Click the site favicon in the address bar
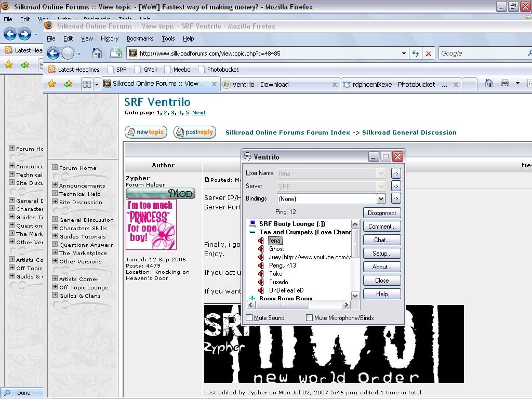 click(133, 54)
